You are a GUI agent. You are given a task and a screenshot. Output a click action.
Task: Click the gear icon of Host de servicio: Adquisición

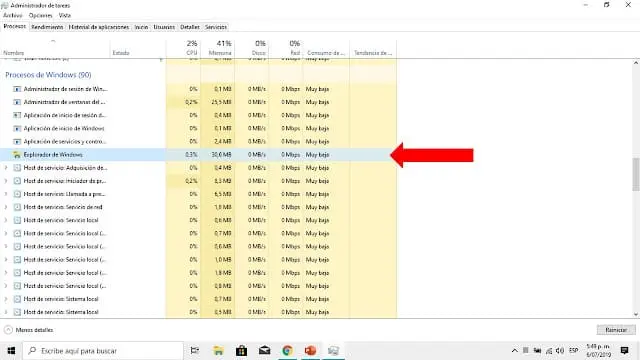click(17, 168)
